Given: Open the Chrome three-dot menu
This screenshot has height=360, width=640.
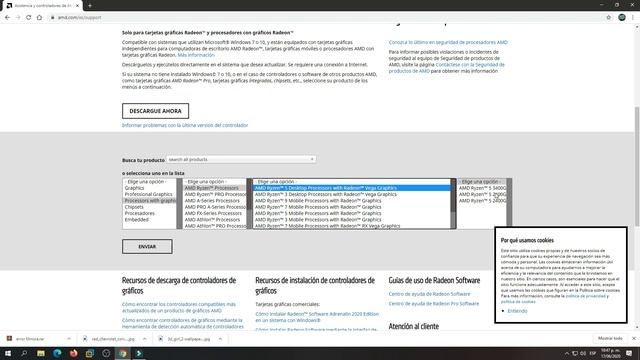Looking at the screenshot, I should (633, 18).
